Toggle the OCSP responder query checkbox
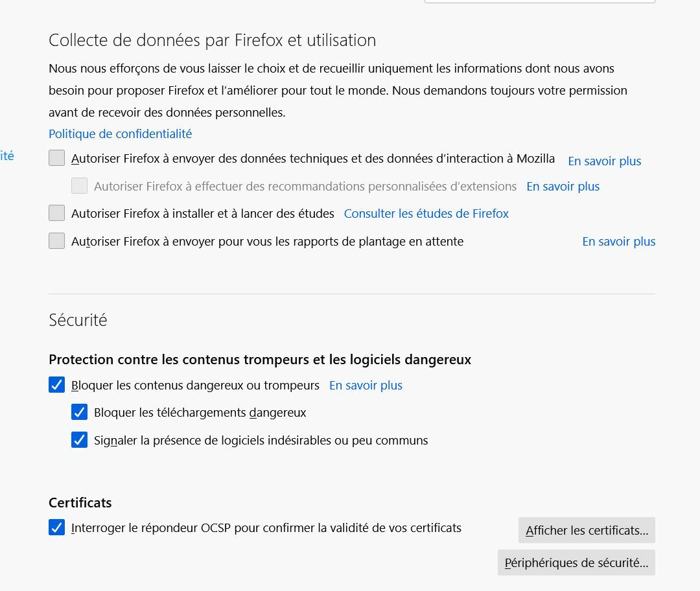700x591 pixels. (57, 527)
